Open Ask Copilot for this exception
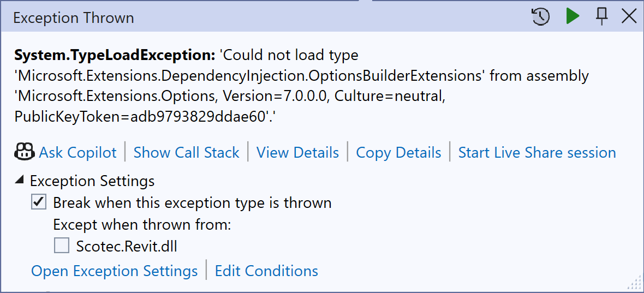644x293 pixels. click(77, 153)
